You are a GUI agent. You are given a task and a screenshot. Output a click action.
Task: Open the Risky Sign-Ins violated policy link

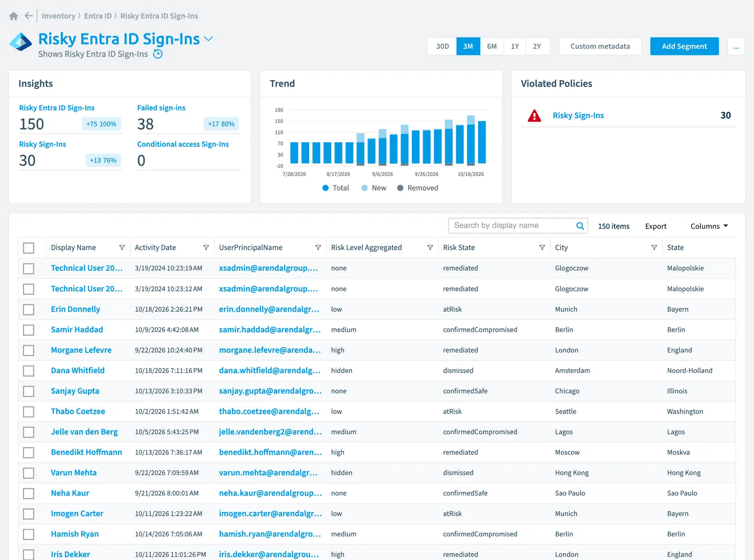click(x=578, y=115)
